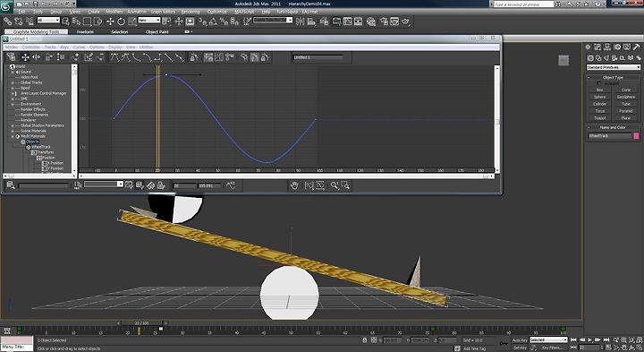Click the Pan hand tool in curve editor
This screenshot has width=644, height=352.
(x=294, y=186)
